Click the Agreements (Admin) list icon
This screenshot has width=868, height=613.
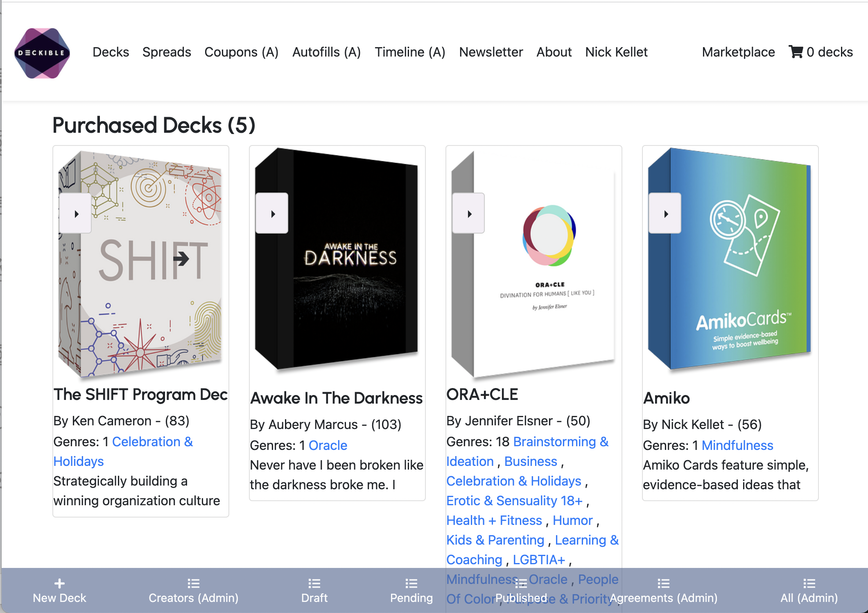(x=663, y=583)
